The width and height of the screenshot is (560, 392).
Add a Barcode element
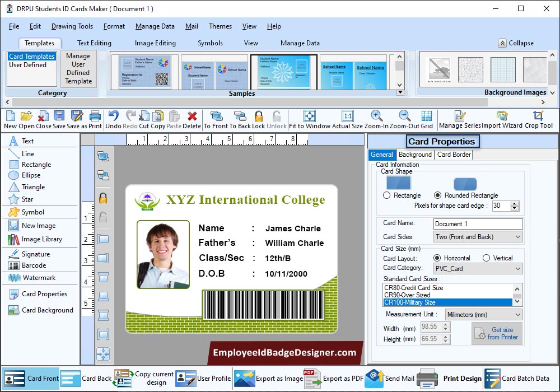[27, 265]
